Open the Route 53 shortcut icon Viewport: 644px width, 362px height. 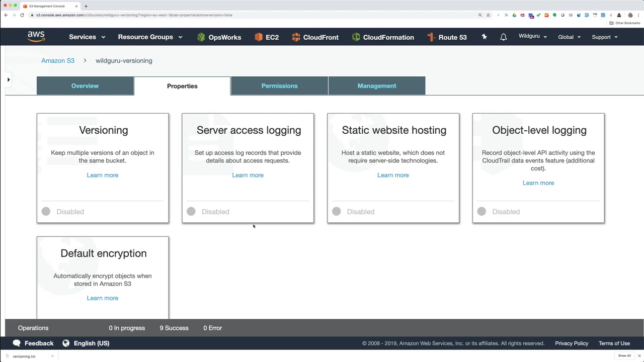click(x=431, y=37)
